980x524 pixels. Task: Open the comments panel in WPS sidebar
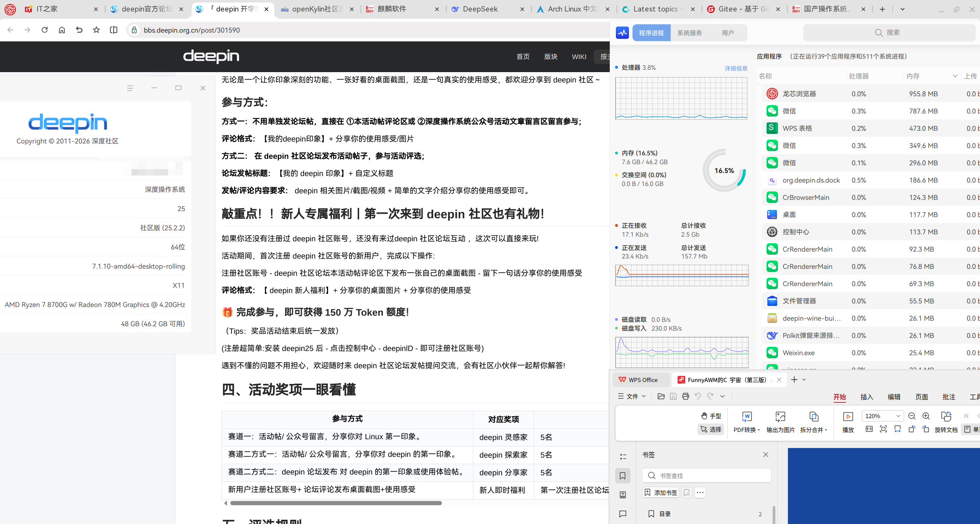pyautogui.click(x=622, y=514)
